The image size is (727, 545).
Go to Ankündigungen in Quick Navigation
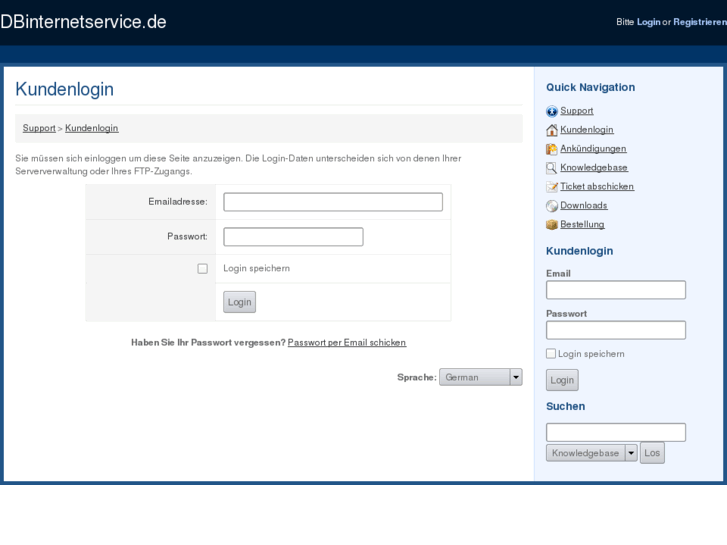click(x=593, y=149)
